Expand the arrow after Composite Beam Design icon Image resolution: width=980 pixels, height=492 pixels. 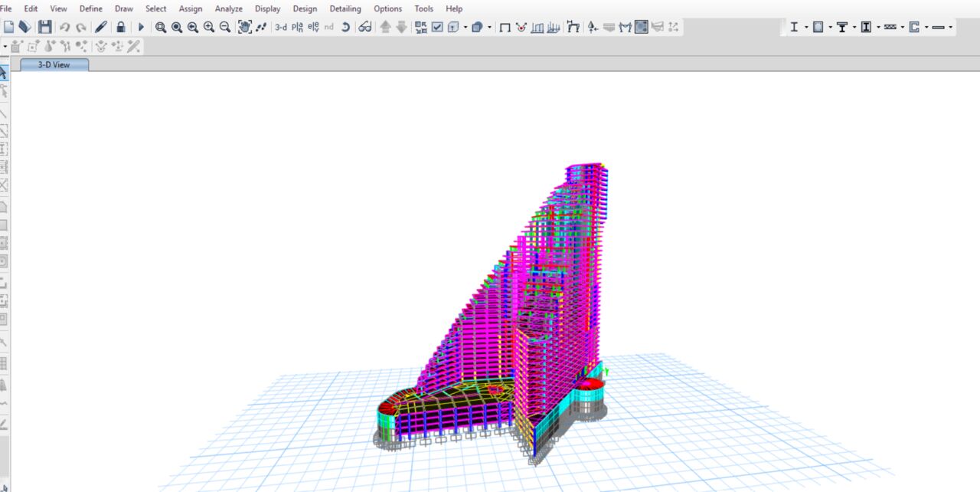(854, 27)
